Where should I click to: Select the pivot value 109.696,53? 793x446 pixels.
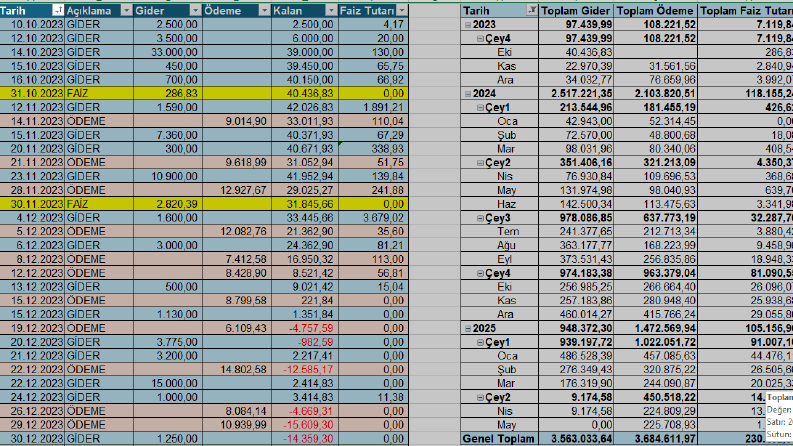(655, 176)
